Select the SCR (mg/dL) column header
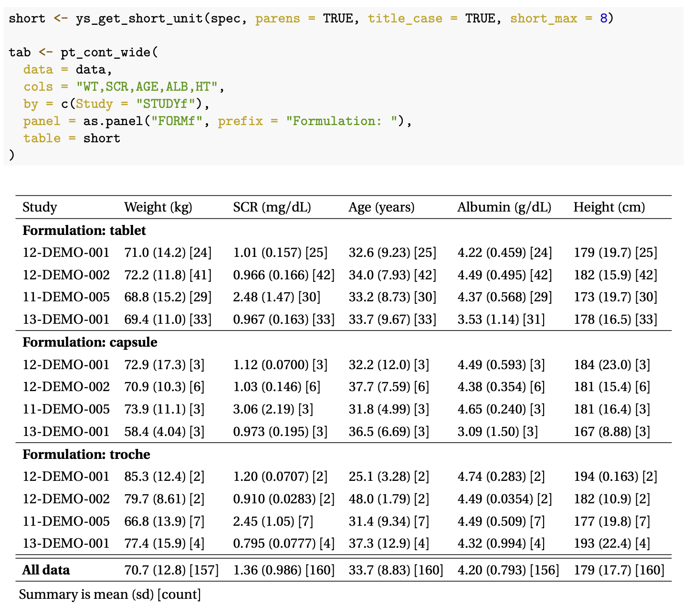Image resolution: width=692 pixels, height=616 pixels. (272, 207)
